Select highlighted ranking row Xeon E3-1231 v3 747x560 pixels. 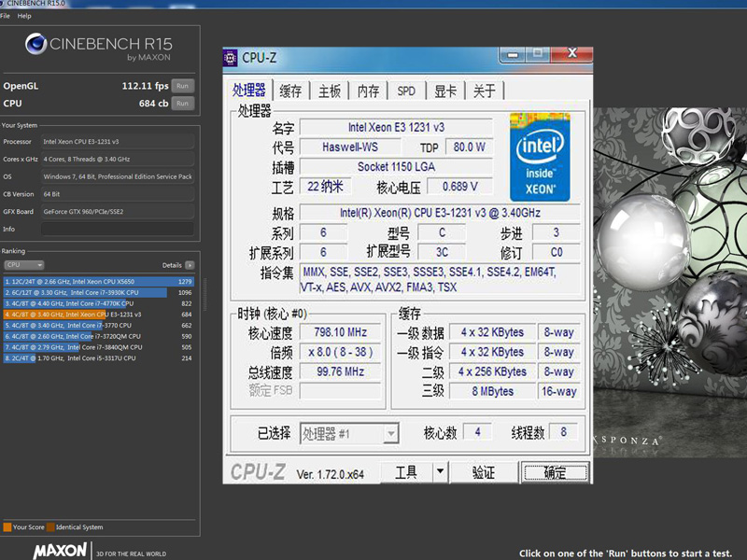click(x=99, y=315)
